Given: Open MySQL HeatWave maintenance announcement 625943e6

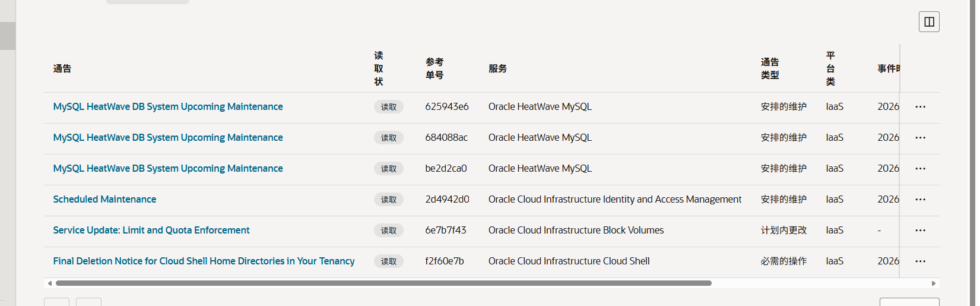Looking at the screenshot, I should (168, 107).
